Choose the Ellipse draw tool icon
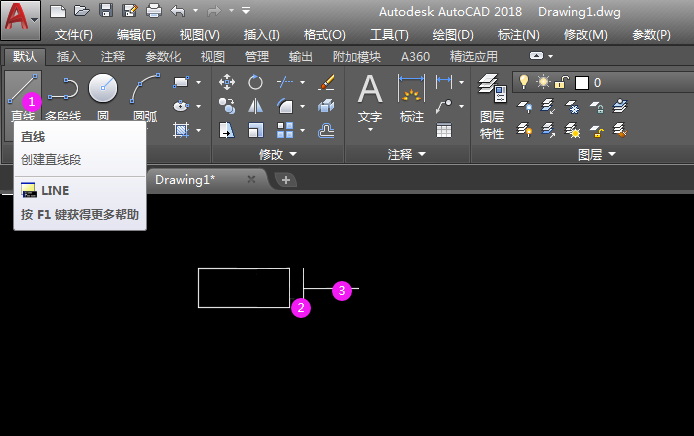The image size is (694, 436). pos(181,106)
